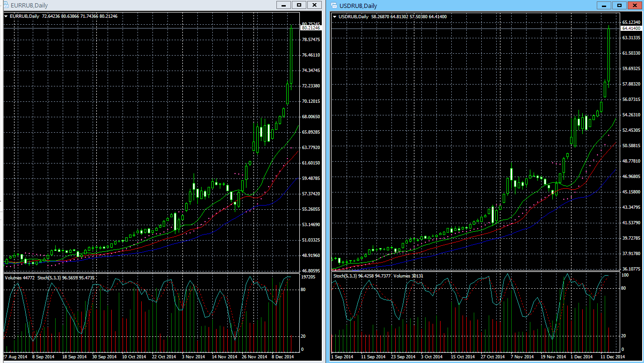Close the USDRUB,Daily chart window
The width and height of the screenshot is (644, 363).
(x=635, y=6)
